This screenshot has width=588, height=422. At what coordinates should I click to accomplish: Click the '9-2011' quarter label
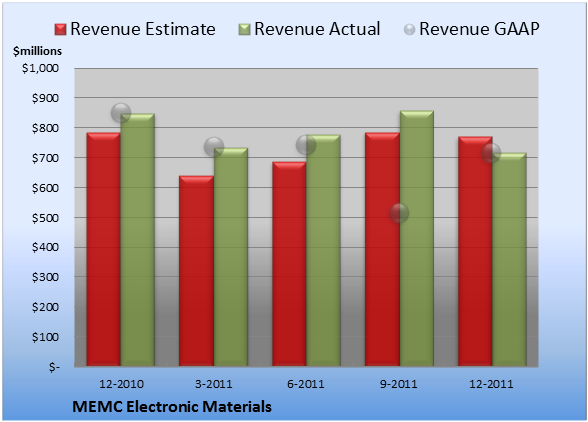click(x=399, y=384)
